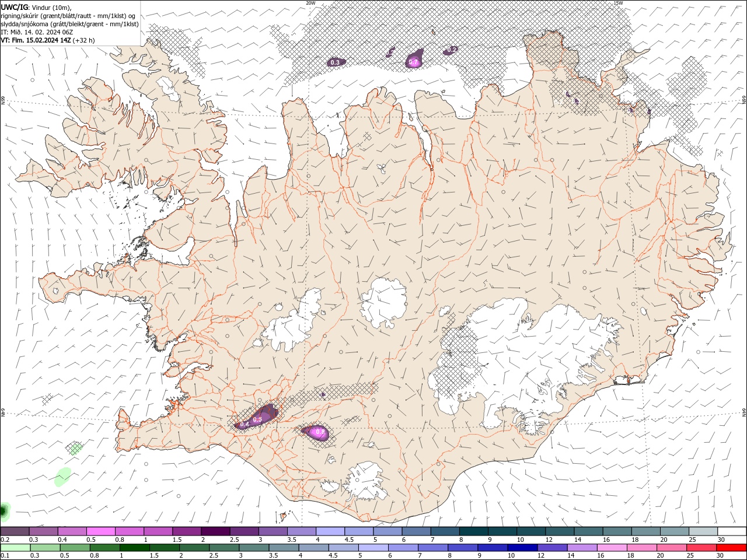Click the white Mýrdalsjökull glacier near the south coast

click(363, 481)
